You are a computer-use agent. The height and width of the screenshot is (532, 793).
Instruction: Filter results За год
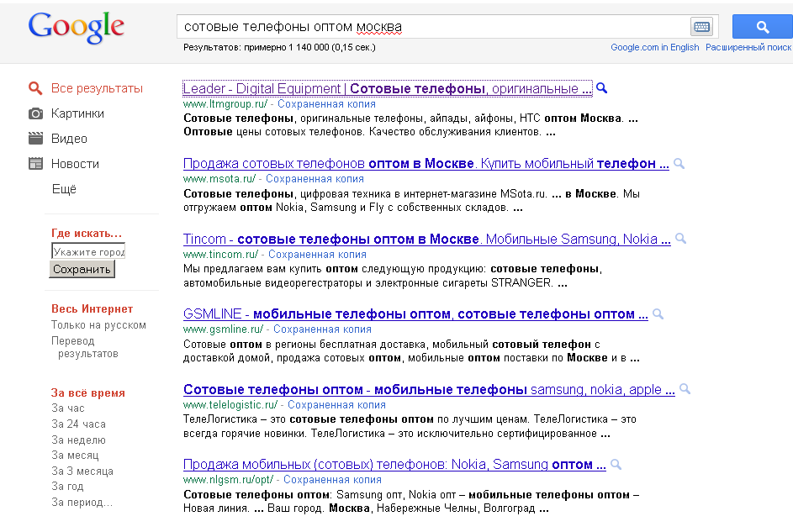pos(67,486)
